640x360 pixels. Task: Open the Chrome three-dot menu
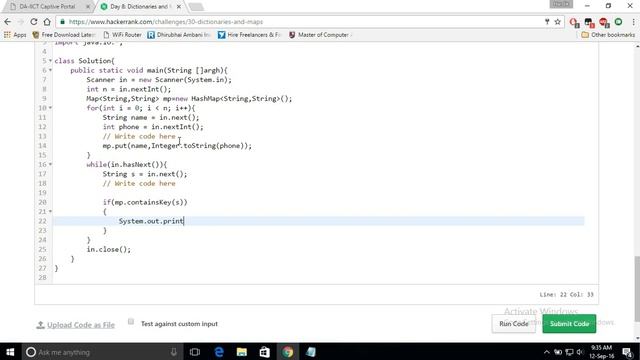(633, 22)
